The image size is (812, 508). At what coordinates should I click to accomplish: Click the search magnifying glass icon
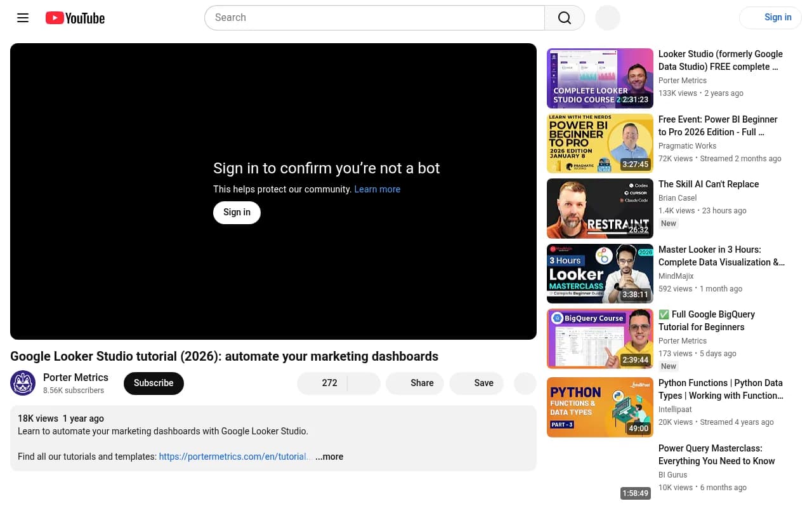564,18
